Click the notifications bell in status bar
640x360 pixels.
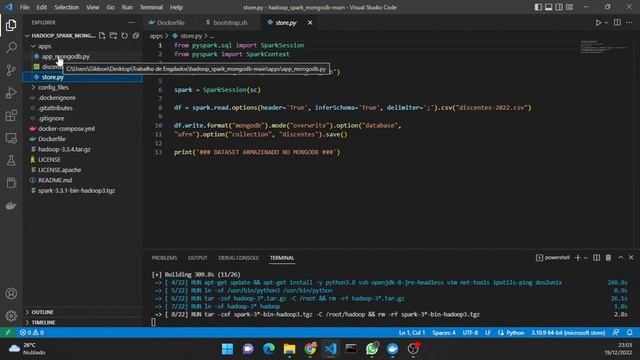point(630,333)
